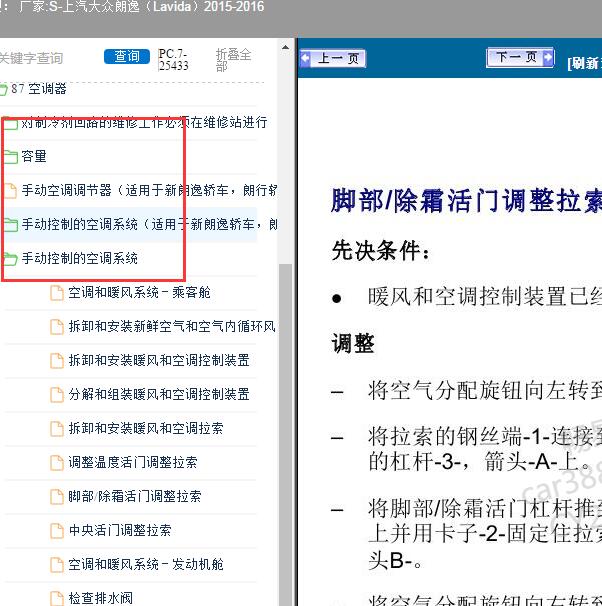The height and width of the screenshot is (606, 602).
Task: Click page icon beside 脚部/除霜活门调整拉索
Action: click(57, 497)
